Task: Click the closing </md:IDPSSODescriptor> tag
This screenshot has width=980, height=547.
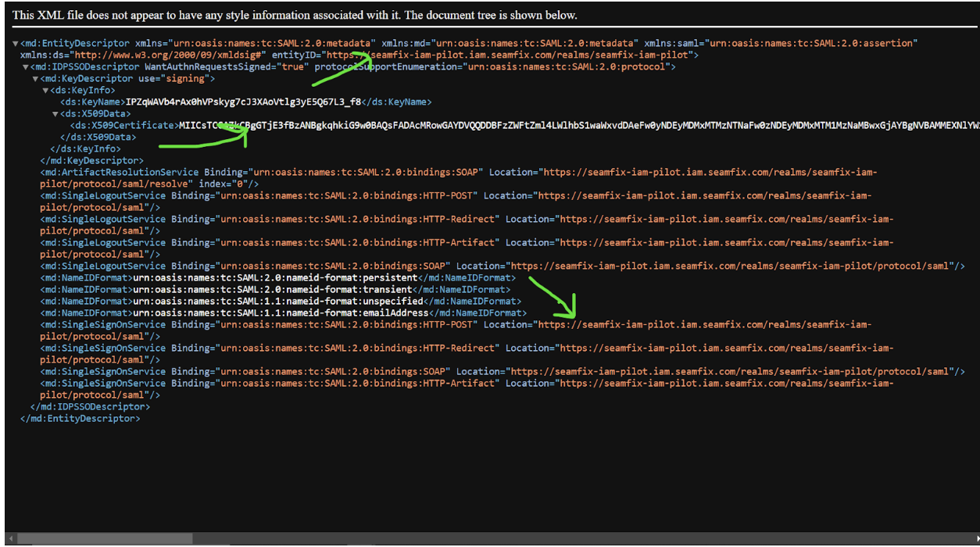Action: pos(90,406)
